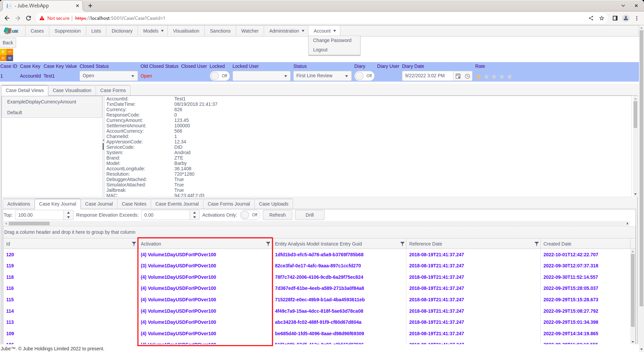
Task: Switch to the Case Forms tab
Action: [113, 90]
